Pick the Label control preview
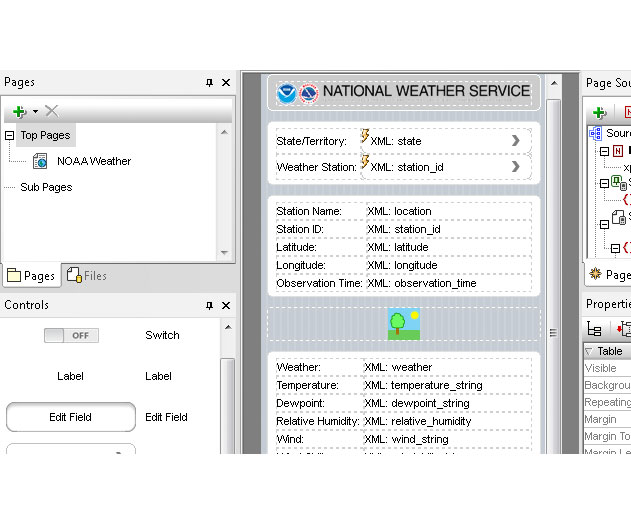The width and height of the screenshot is (631, 522). tap(70, 376)
